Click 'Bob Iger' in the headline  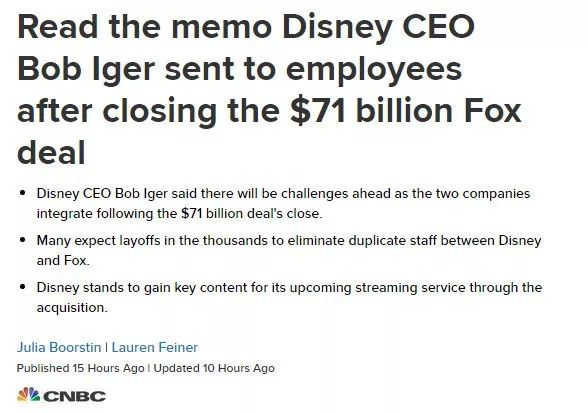(86, 69)
